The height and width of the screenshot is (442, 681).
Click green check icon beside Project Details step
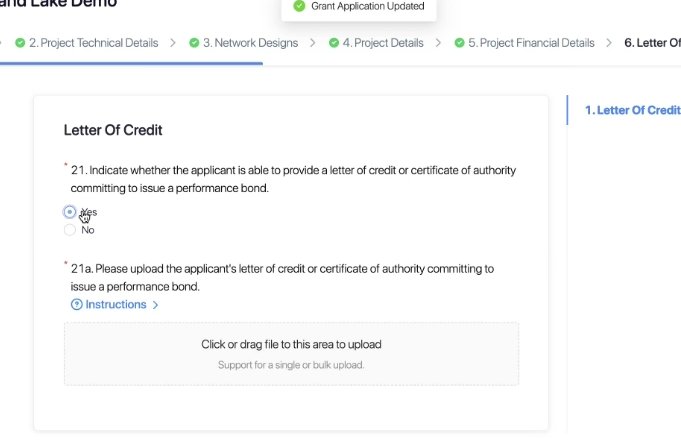(x=334, y=43)
